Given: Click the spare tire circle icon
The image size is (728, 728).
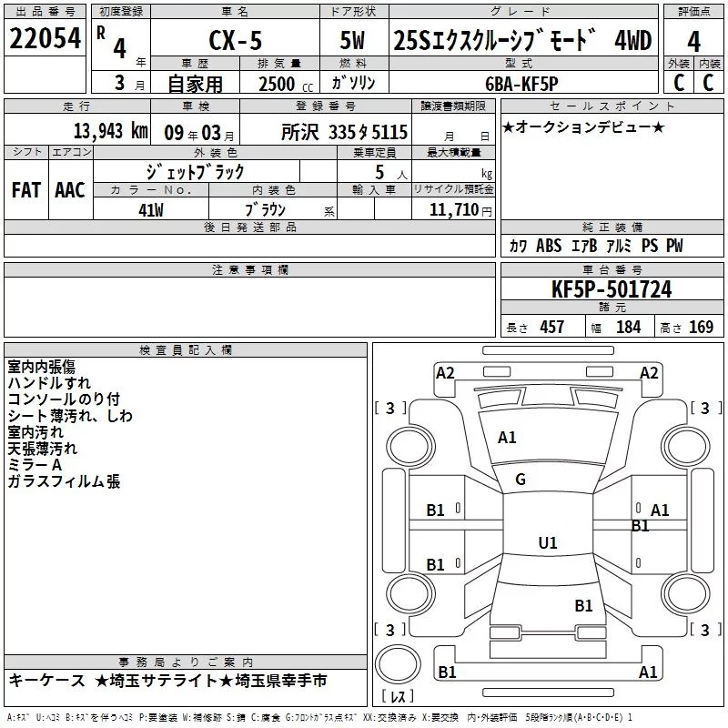Looking at the screenshot, I should 398,663.
